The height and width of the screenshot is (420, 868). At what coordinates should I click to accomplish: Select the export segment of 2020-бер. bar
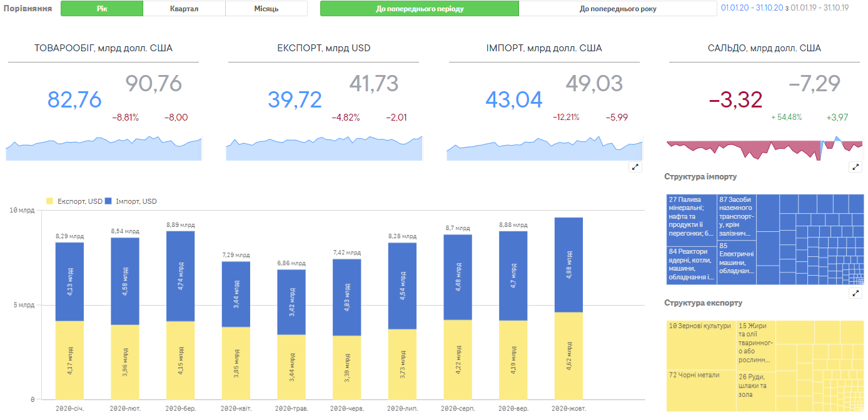181,361
